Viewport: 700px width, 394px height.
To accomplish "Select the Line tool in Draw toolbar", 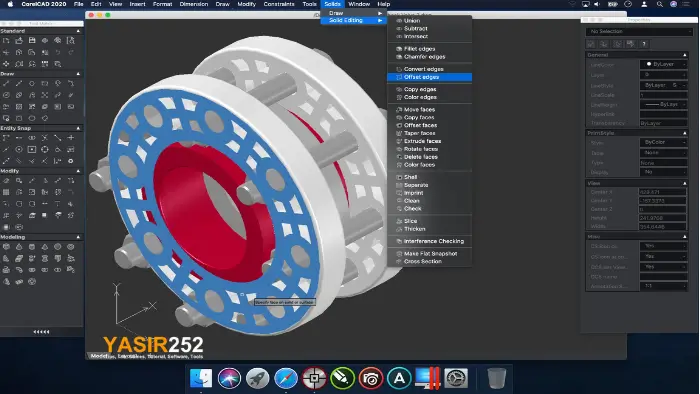I will (6, 83).
